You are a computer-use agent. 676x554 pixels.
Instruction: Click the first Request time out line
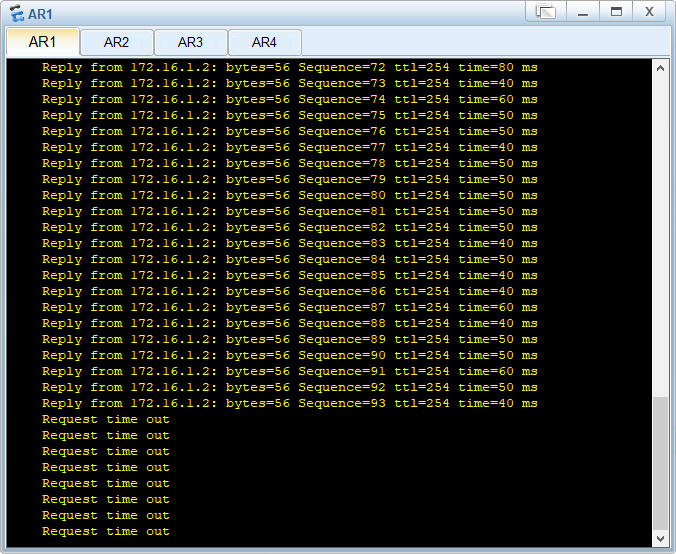click(106, 419)
